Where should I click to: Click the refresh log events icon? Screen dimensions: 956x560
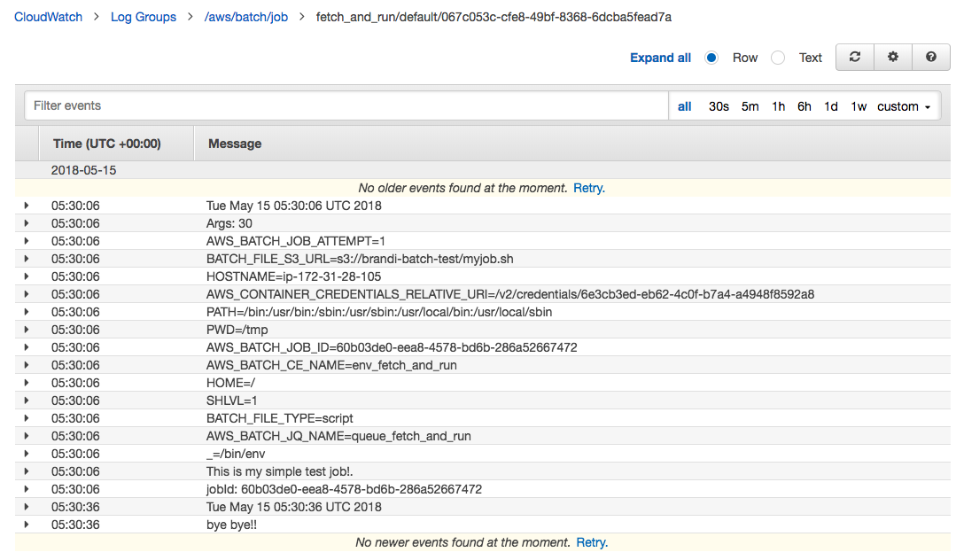855,58
